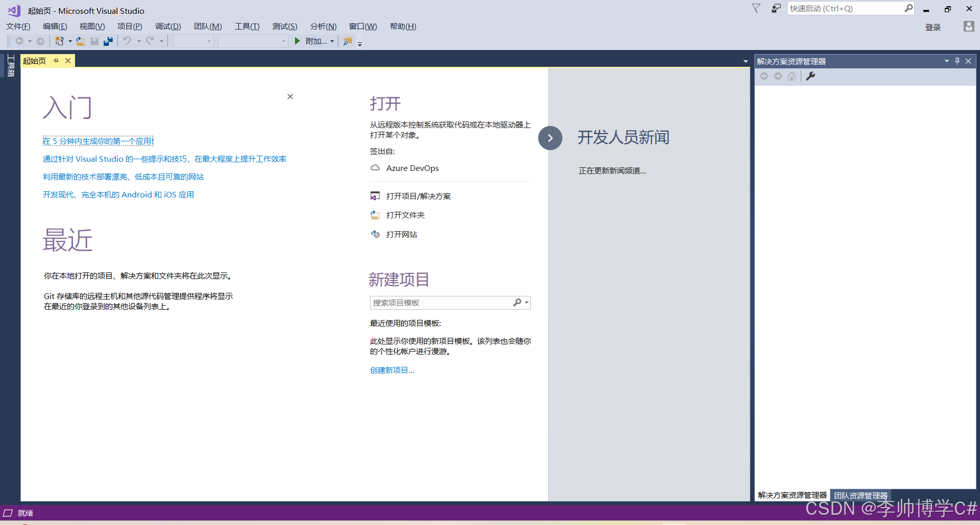
Task: Open the 工具(T) menu
Action: click(x=247, y=27)
